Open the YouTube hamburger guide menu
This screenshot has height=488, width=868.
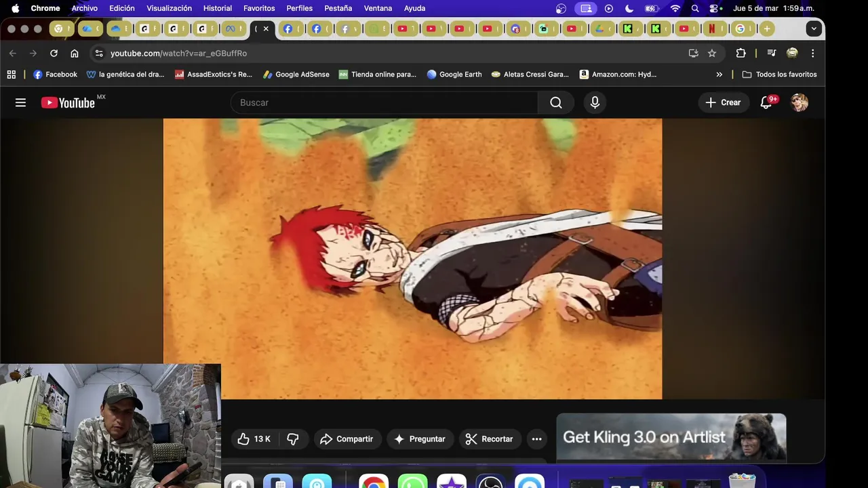20,102
